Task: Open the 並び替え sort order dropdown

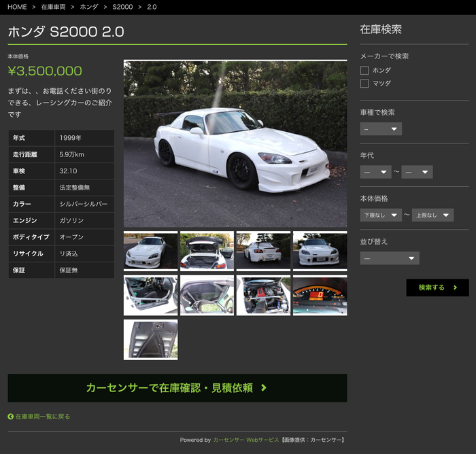Action: click(x=390, y=258)
